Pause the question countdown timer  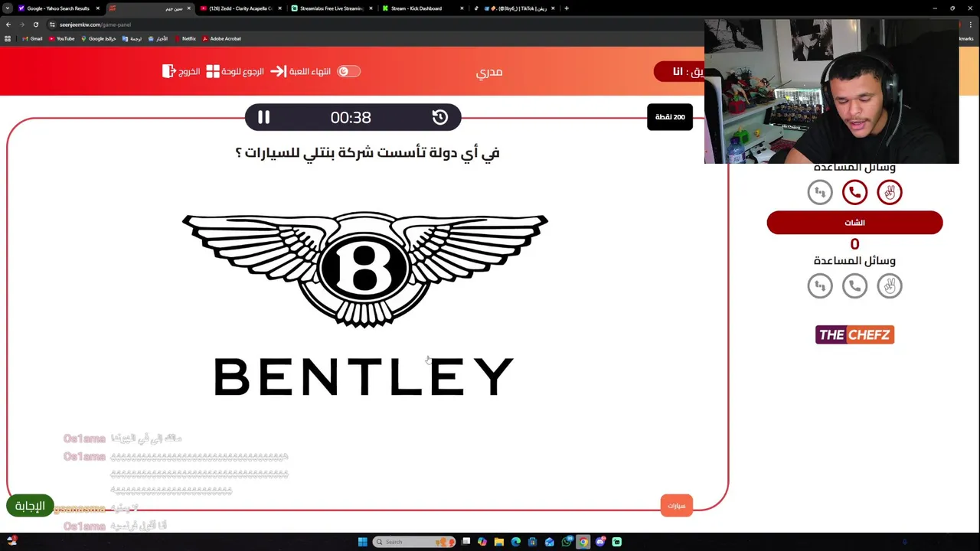[263, 117]
